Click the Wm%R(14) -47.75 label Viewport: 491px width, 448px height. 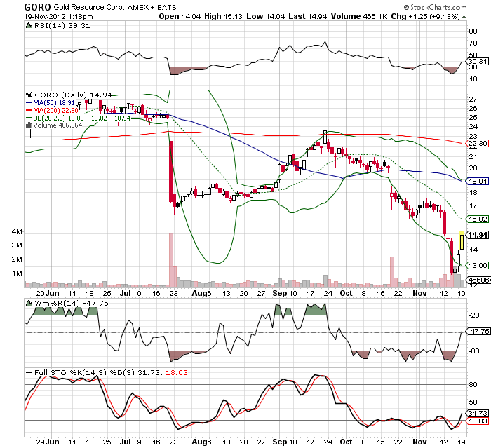(72, 303)
